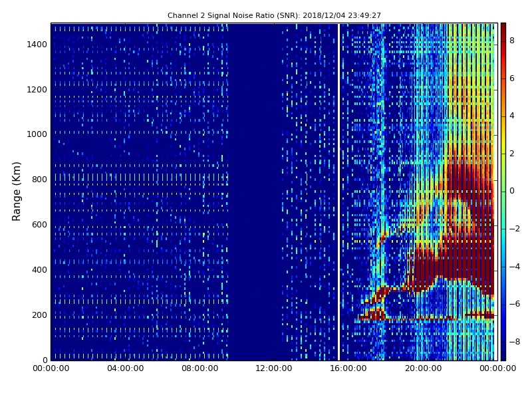Screen dimensions: 532x399
Task: Click the dark red top of the colorbar
Action: pos(503,32)
